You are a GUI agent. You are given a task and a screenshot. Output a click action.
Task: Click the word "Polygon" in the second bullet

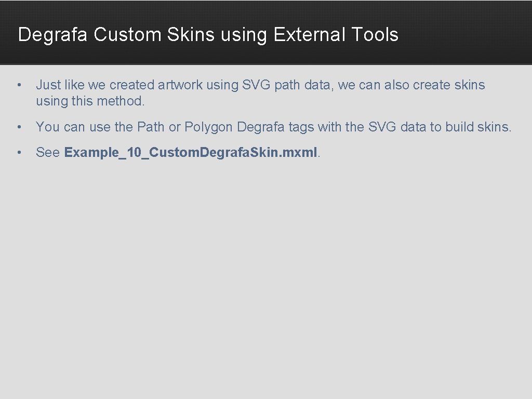click(x=208, y=127)
